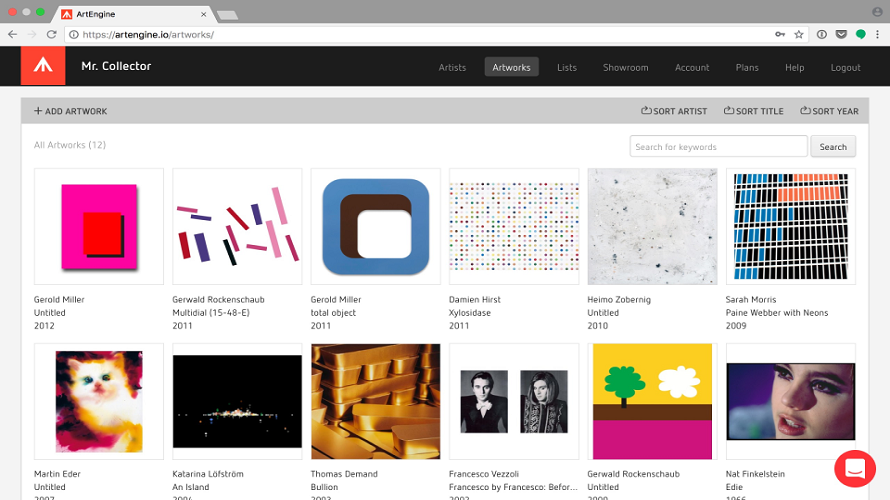Sort artworks by artist
Viewport: 890px width, 500px height.
[674, 111]
